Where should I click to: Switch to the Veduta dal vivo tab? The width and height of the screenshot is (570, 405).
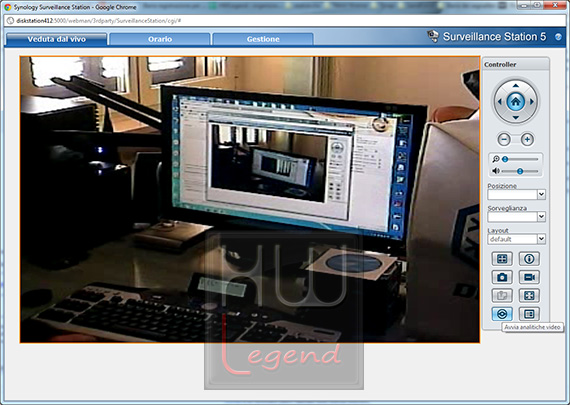[x=56, y=39]
